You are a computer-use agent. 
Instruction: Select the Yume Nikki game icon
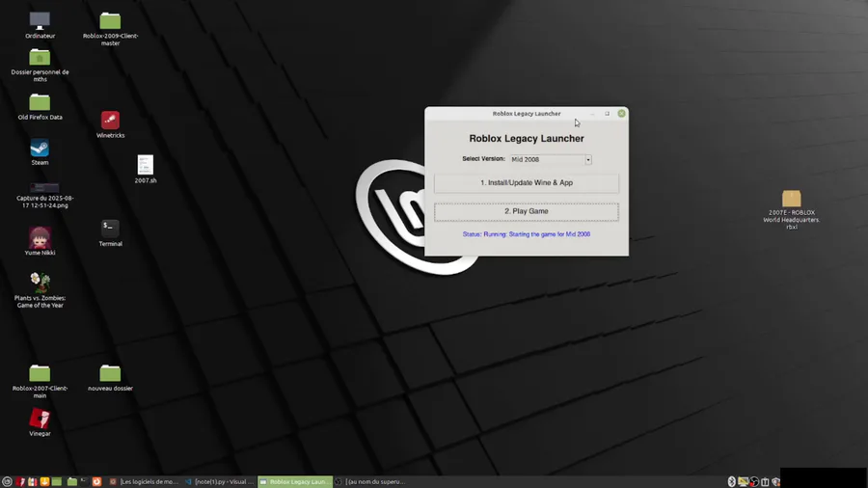pyautogui.click(x=40, y=241)
